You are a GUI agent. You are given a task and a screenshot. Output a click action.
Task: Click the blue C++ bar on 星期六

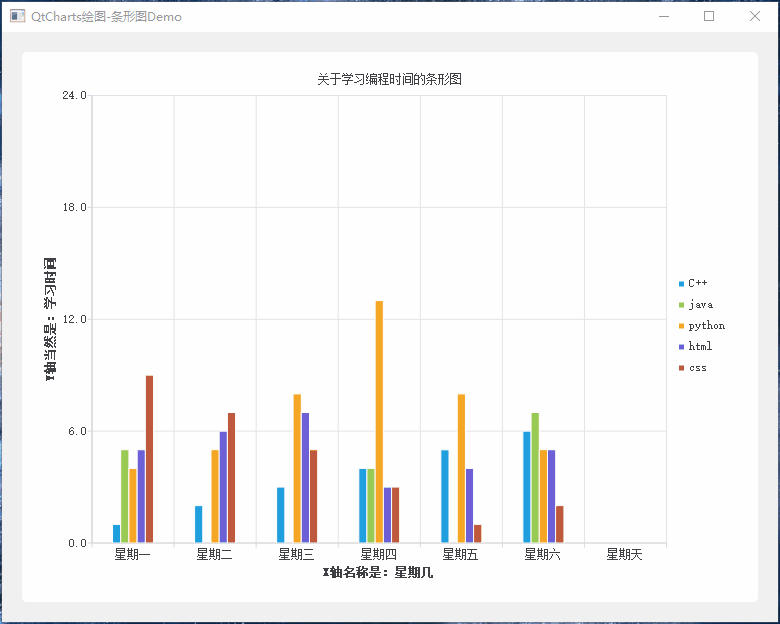527,487
